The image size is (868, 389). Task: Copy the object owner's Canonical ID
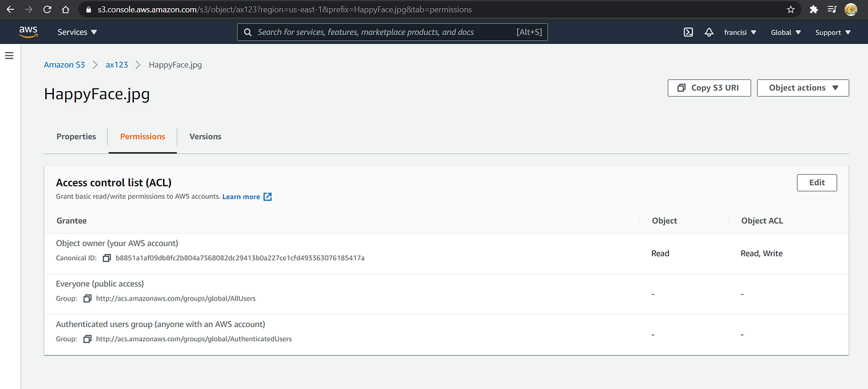pyautogui.click(x=107, y=258)
